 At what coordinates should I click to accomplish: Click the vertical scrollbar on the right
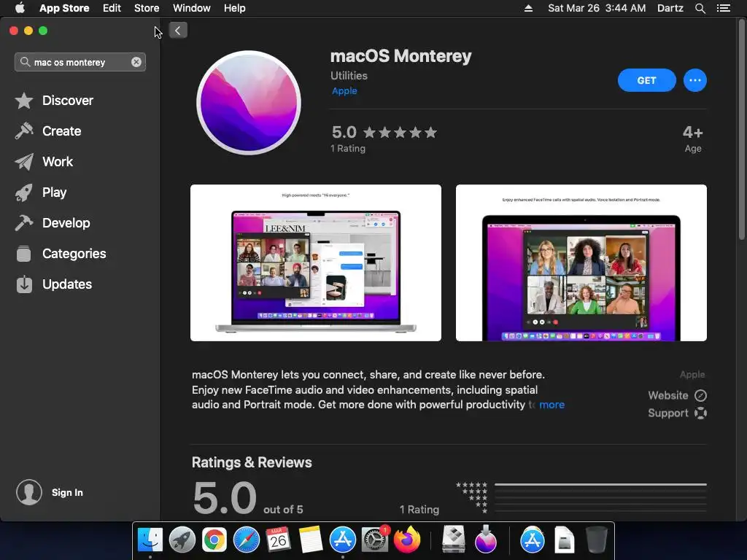coord(742,128)
